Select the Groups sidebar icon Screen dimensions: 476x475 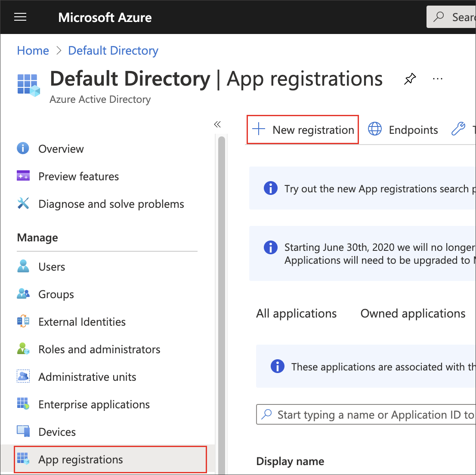pos(23,294)
